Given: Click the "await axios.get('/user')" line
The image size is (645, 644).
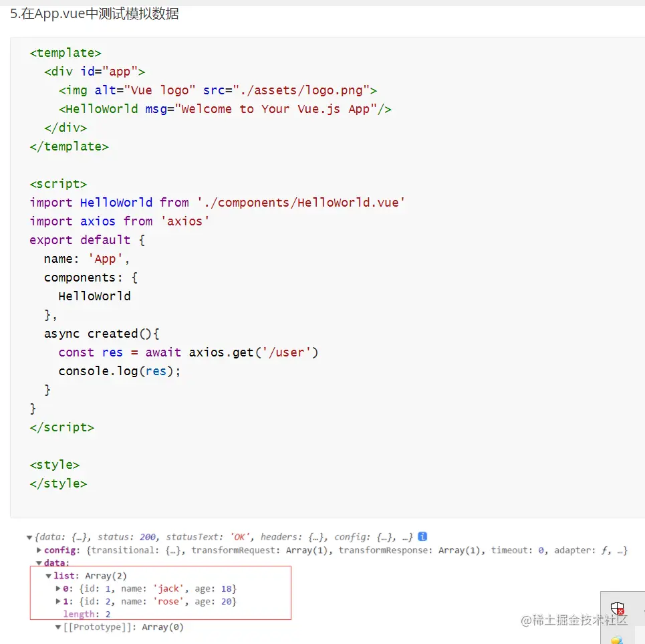Looking at the screenshot, I should [188, 352].
